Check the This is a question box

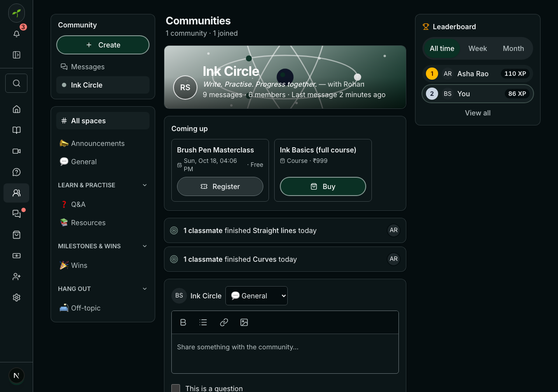pyautogui.click(x=176, y=389)
